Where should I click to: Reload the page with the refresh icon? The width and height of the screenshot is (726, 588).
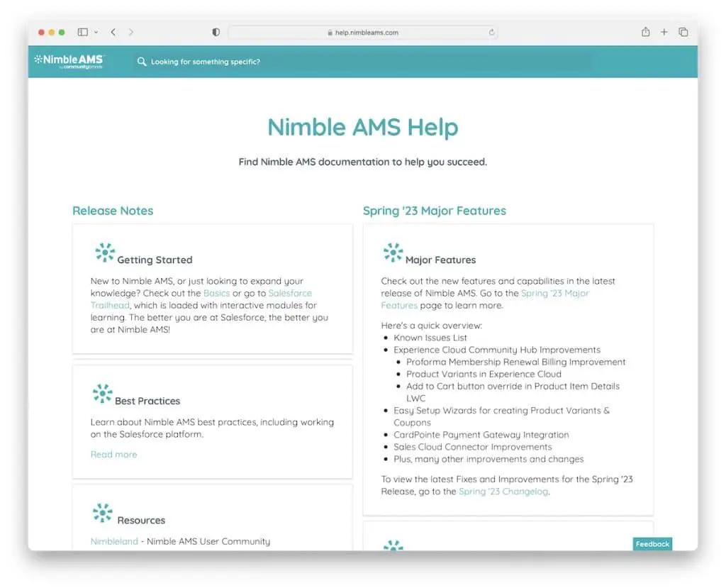(x=491, y=33)
